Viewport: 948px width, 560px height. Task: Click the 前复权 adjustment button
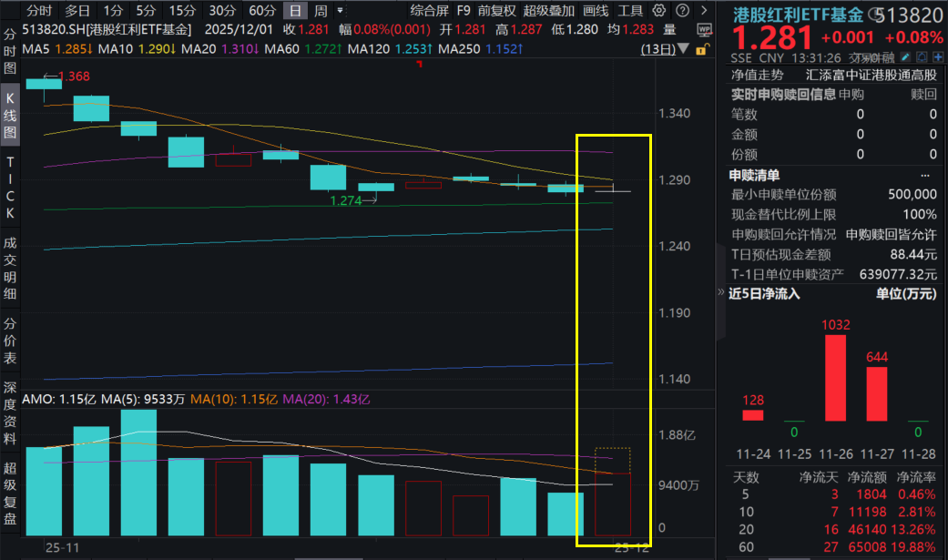[496, 11]
